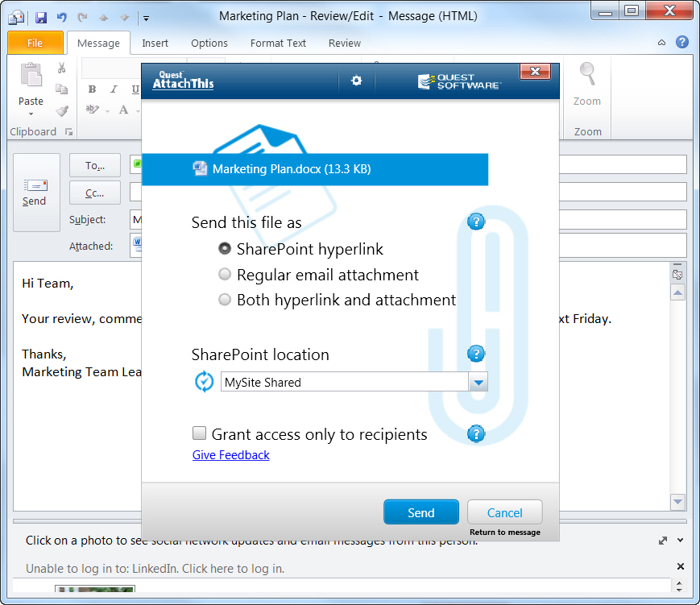This screenshot has width=700, height=605.
Task: Apply font color with the A icon
Action: 124,110
